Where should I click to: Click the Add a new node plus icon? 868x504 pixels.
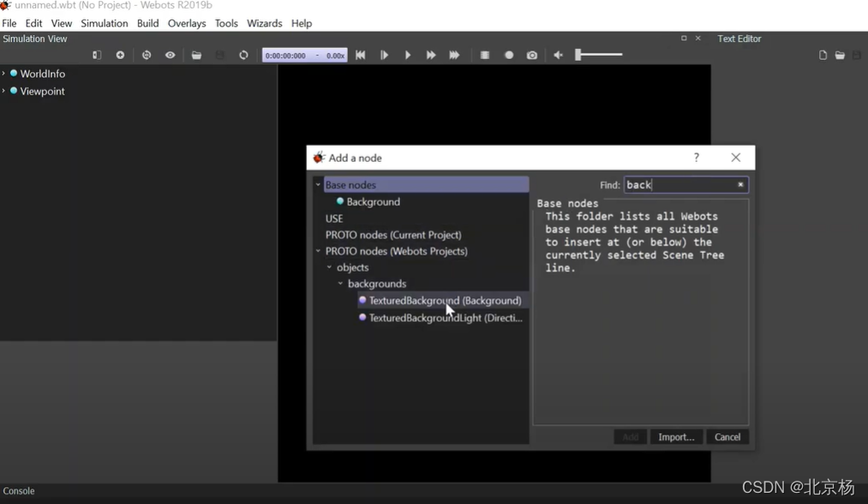point(120,55)
